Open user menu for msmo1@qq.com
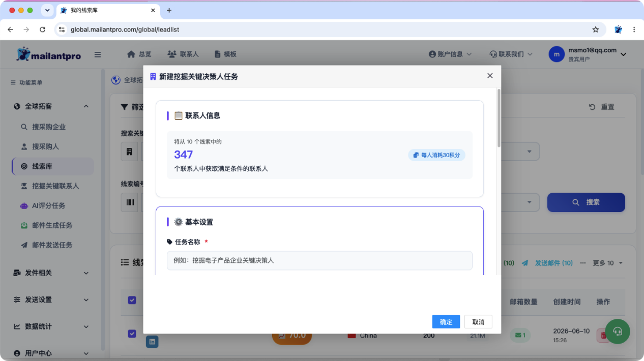Image resolution: width=644 pixels, height=361 pixels. point(588,54)
